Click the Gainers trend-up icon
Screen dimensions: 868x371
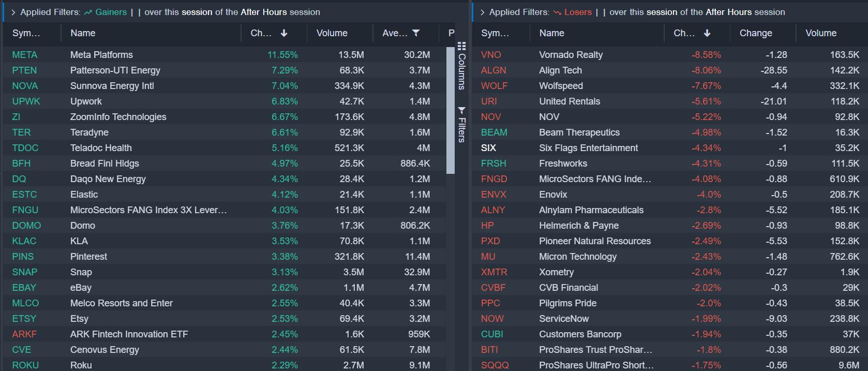pyautogui.click(x=88, y=12)
